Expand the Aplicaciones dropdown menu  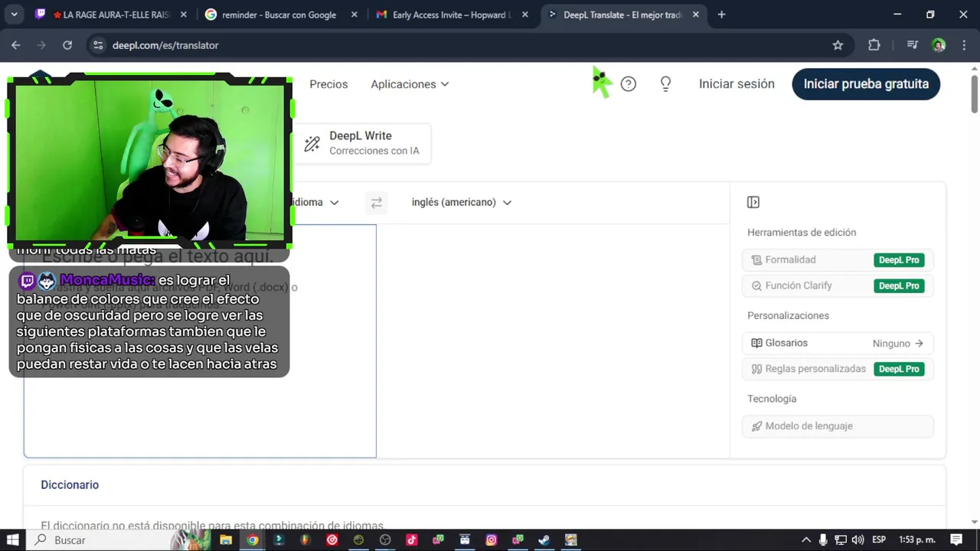tap(410, 84)
